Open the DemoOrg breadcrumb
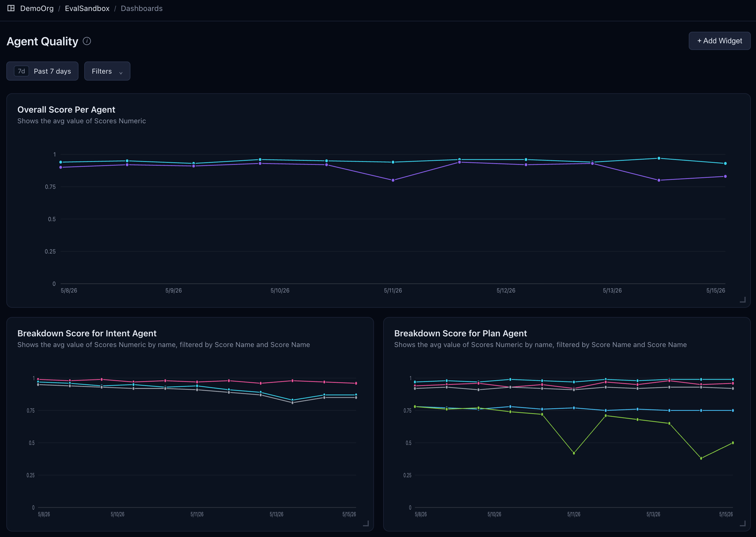756x537 pixels. pyautogui.click(x=37, y=8)
